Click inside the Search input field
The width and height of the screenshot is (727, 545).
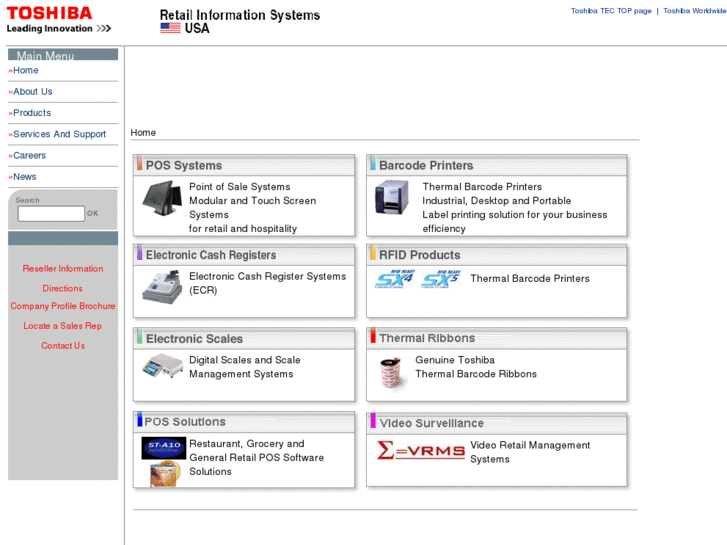51,213
